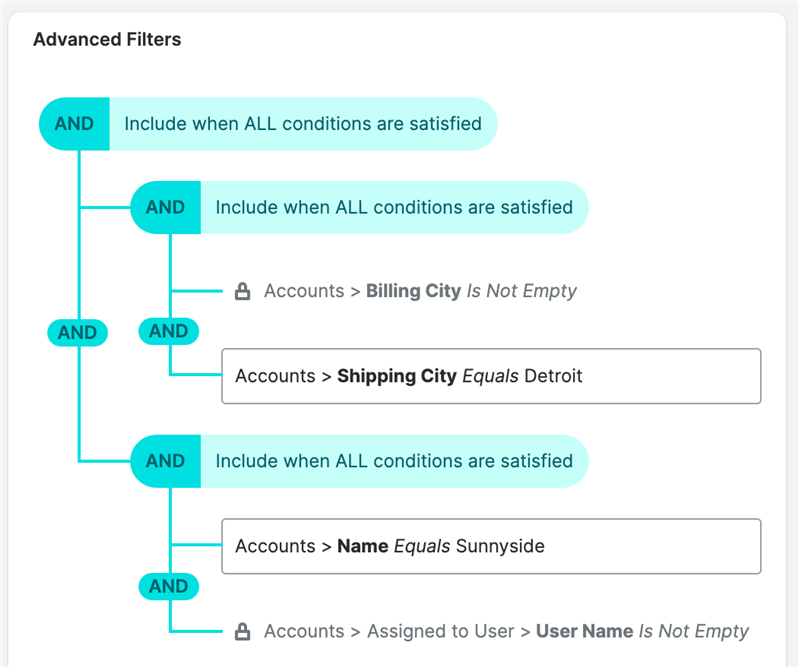Image resolution: width=798 pixels, height=667 pixels.
Task: Click the Sunnyside value in the Name filter
Action: (500, 546)
